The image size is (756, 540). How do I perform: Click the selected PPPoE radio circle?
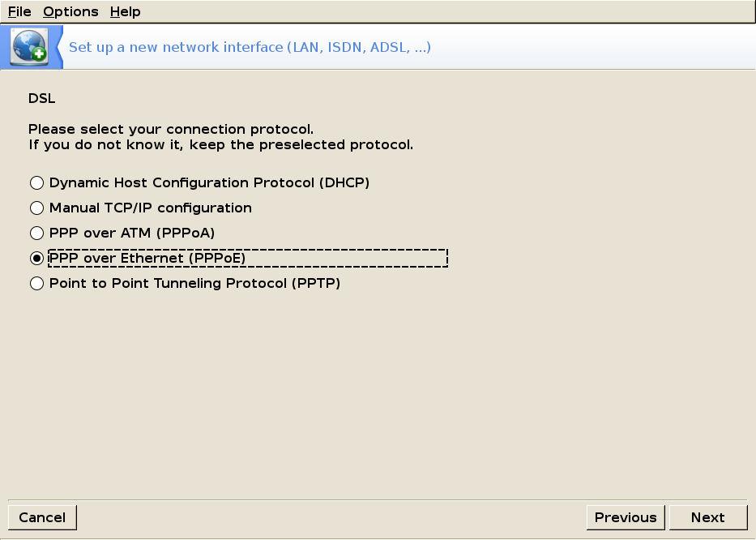pyautogui.click(x=36, y=258)
